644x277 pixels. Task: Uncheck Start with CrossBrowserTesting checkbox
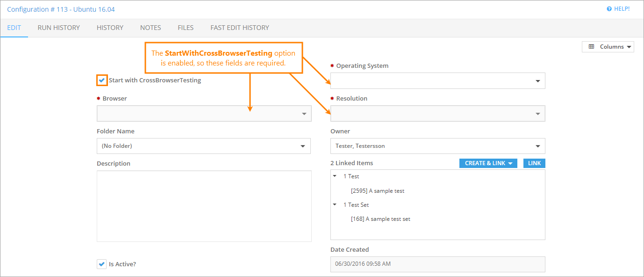(102, 80)
